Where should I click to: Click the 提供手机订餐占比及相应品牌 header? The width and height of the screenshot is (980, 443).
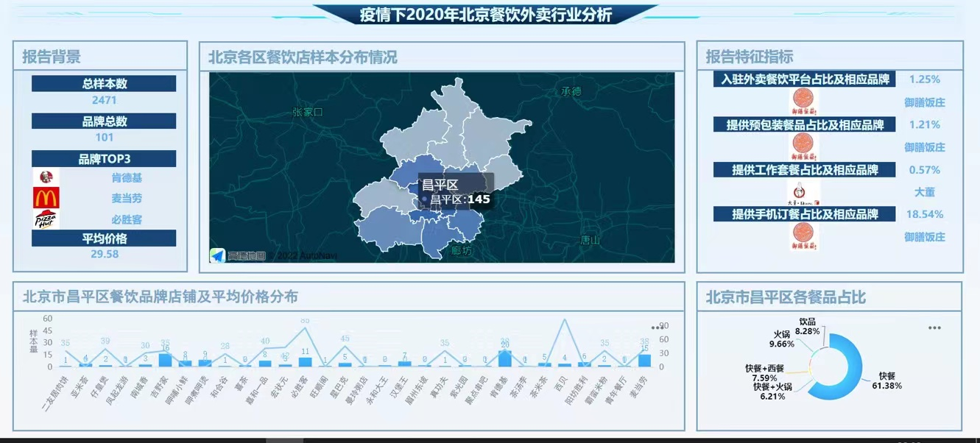tap(804, 214)
